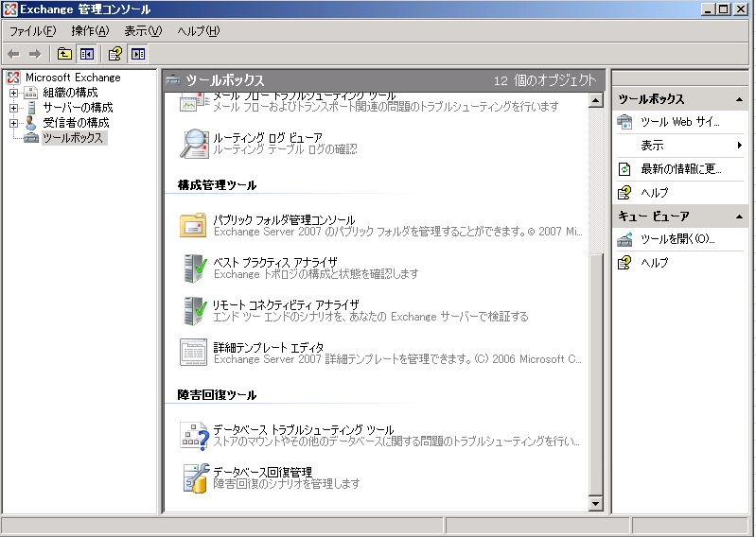The width and height of the screenshot is (756, 537).
Task: Open the 表示 submenu arrow
Action: pyautogui.click(x=740, y=145)
